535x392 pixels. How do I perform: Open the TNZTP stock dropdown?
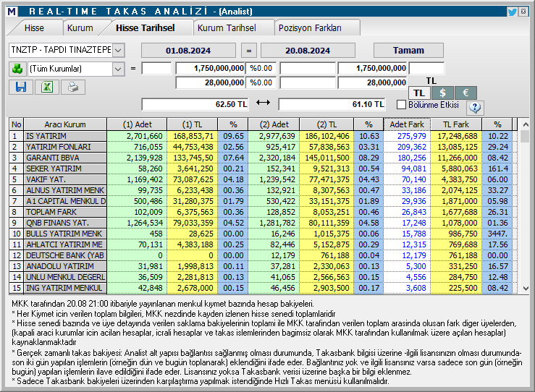(118, 50)
